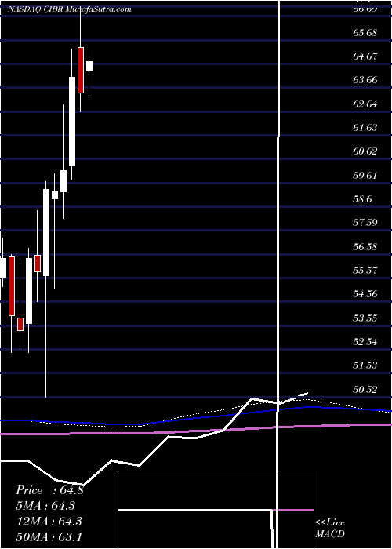This screenshot has width=392, height=549.
Task: Click the last small white candlestick near 64.67
Action: tap(89, 66)
